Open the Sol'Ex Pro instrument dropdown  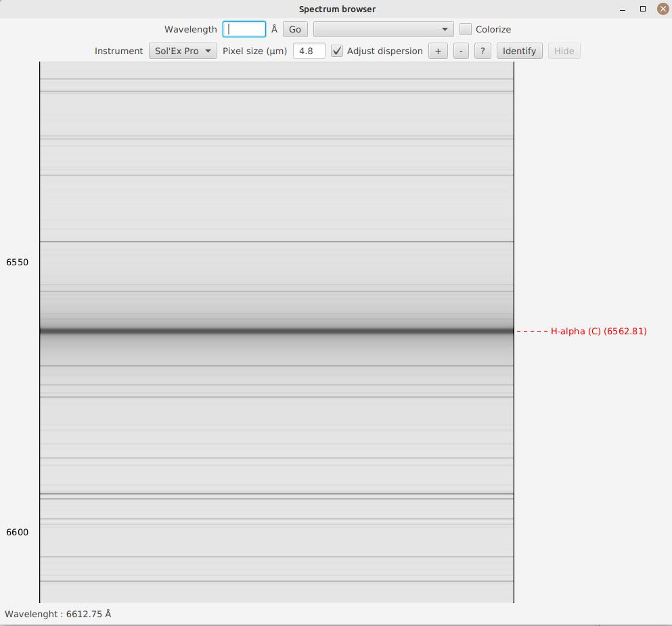(182, 51)
